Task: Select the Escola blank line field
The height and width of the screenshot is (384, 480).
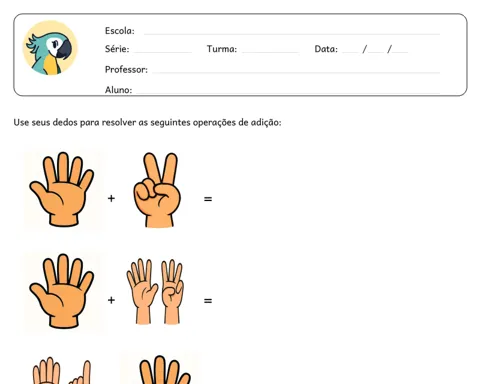Action: click(x=292, y=33)
